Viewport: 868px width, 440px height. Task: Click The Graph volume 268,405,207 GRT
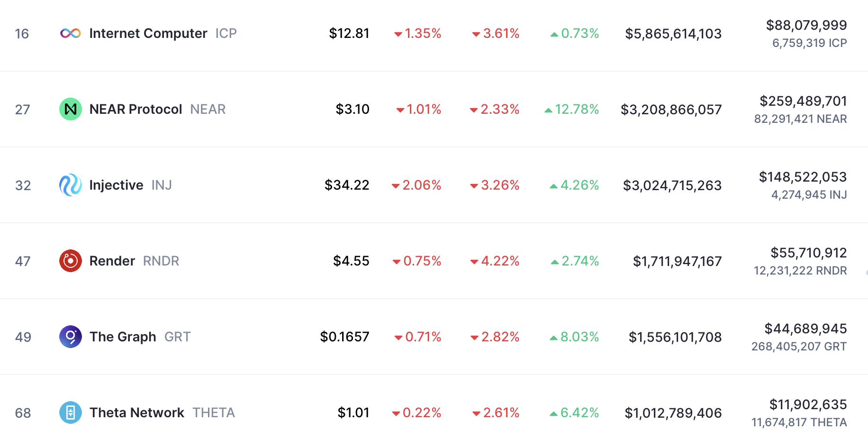click(x=799, y=347)
